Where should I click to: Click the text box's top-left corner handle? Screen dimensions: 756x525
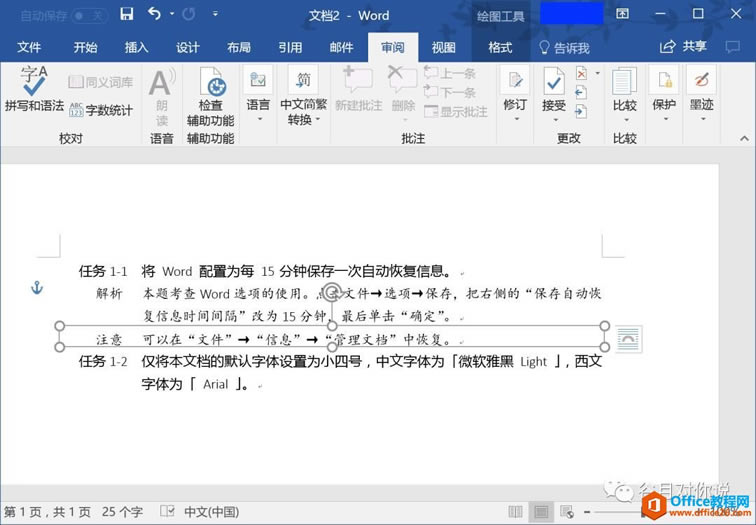tap(59, 326)
